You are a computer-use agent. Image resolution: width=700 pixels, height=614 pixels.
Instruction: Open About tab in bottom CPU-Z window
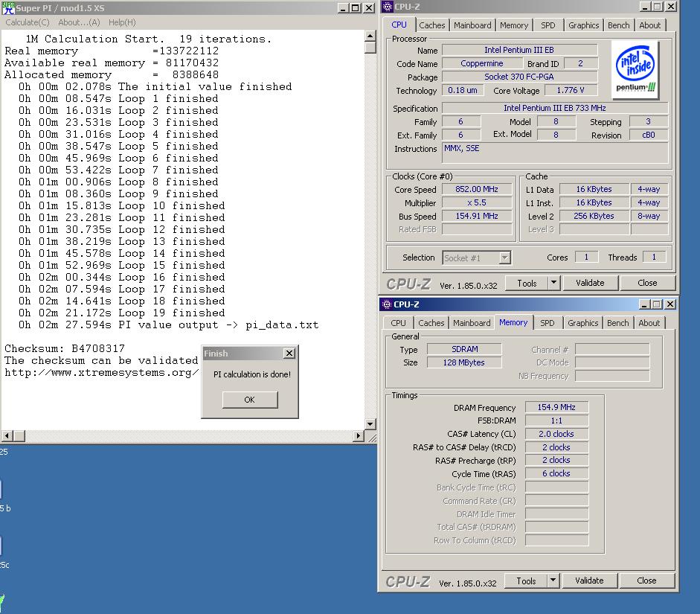649,323
